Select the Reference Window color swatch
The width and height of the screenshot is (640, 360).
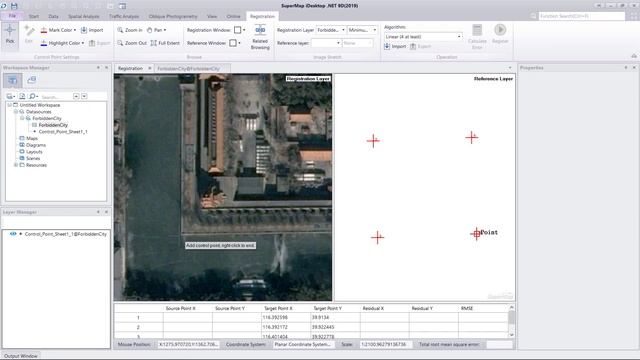click(x=233, y=43)
